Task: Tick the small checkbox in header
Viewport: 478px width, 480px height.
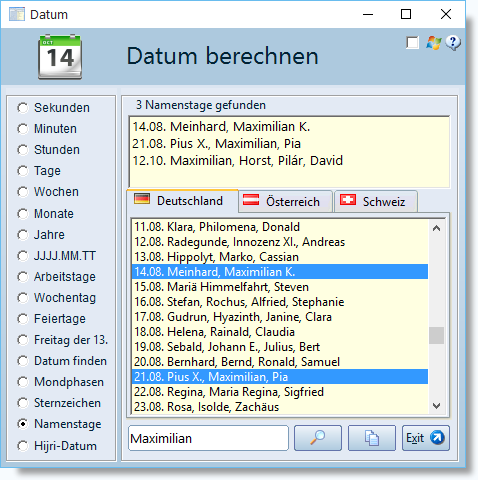Action: click(412, 43)
